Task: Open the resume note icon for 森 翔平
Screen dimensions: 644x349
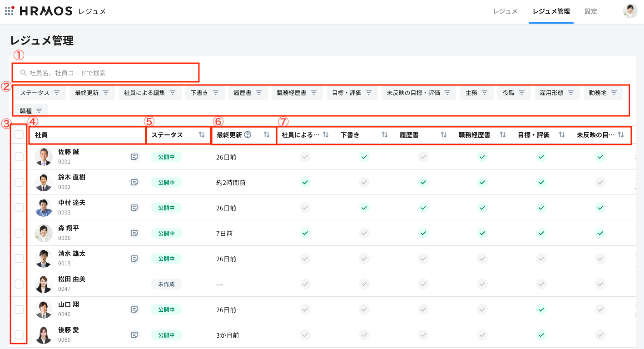Action: tap(134, 233)
